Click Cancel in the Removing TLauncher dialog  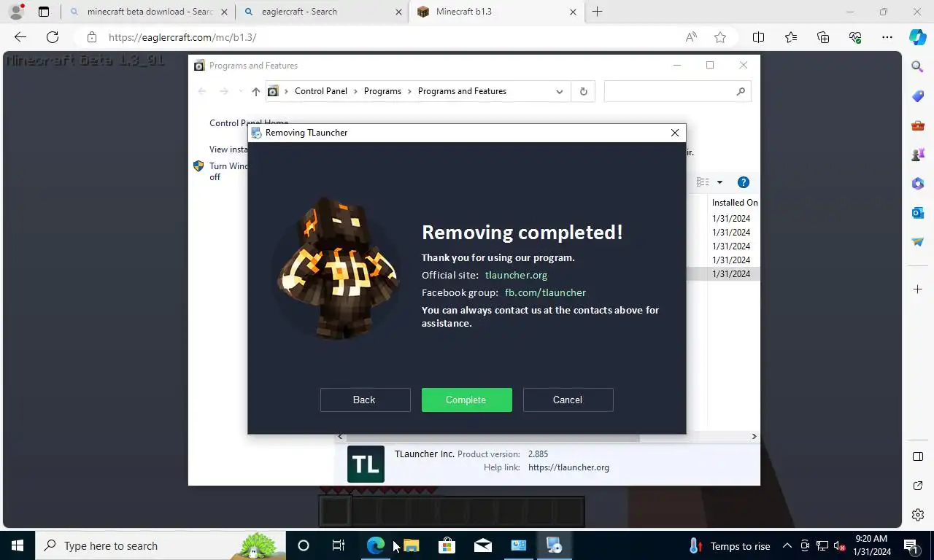click(568, 400)
